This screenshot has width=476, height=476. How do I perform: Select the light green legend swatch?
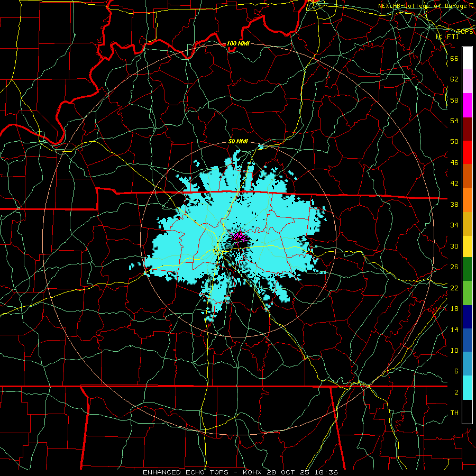pyautogui.click(x=467, y=293)
